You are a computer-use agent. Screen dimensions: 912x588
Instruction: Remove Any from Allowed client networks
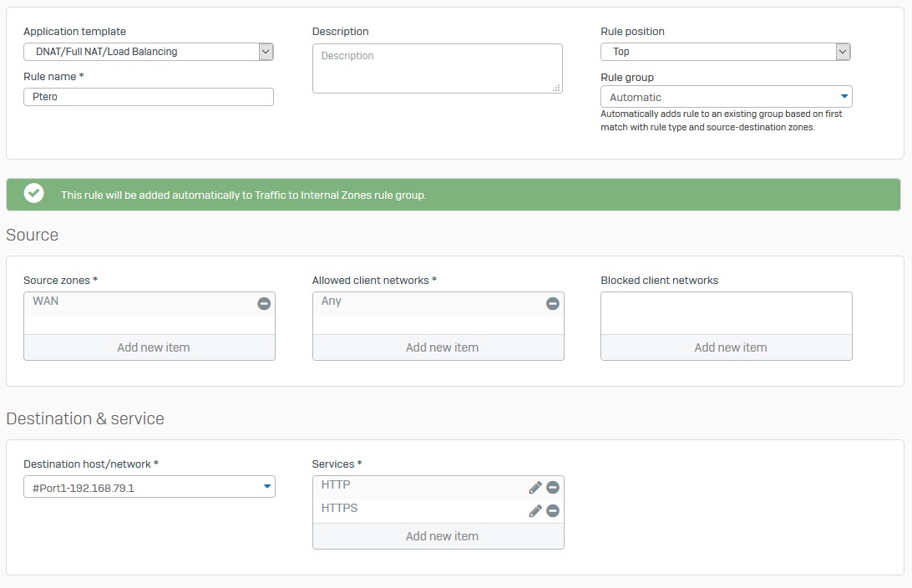tap(552, 304)
